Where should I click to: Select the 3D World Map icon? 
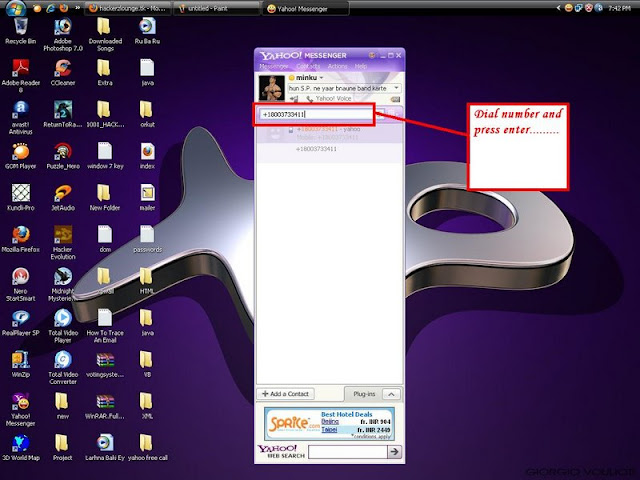point(20,447)
